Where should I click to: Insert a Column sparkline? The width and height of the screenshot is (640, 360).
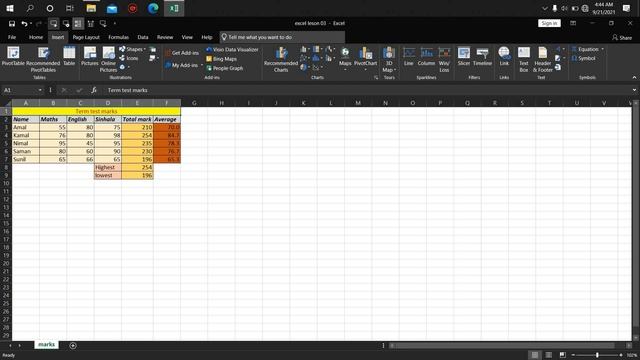pos(427,56)
